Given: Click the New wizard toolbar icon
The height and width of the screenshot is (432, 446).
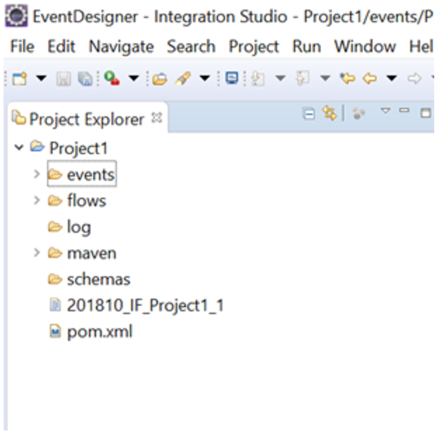Looking at the screenshot, I should pos(19,79).
